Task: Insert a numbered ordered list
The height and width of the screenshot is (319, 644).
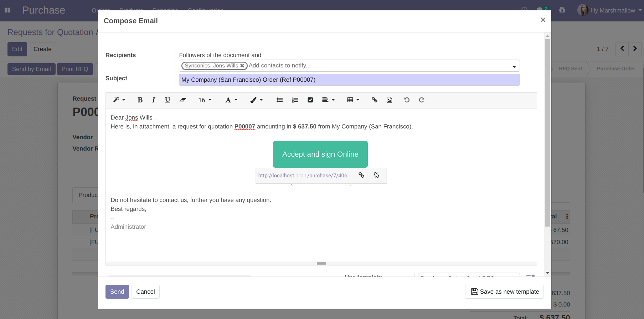Action: pyautogui.click(x=295, y=100)
